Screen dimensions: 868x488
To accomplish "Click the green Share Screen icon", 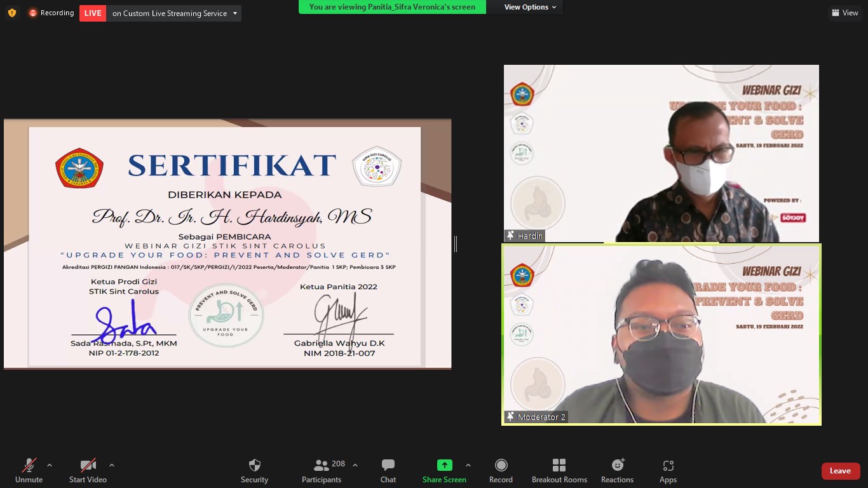I will tap(444, 465).
